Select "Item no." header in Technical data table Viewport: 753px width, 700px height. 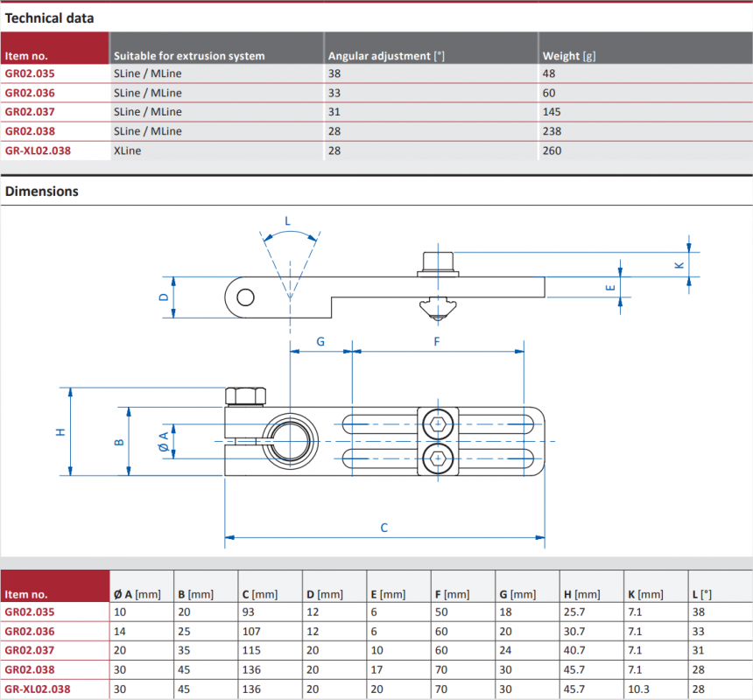pos(26,56)
